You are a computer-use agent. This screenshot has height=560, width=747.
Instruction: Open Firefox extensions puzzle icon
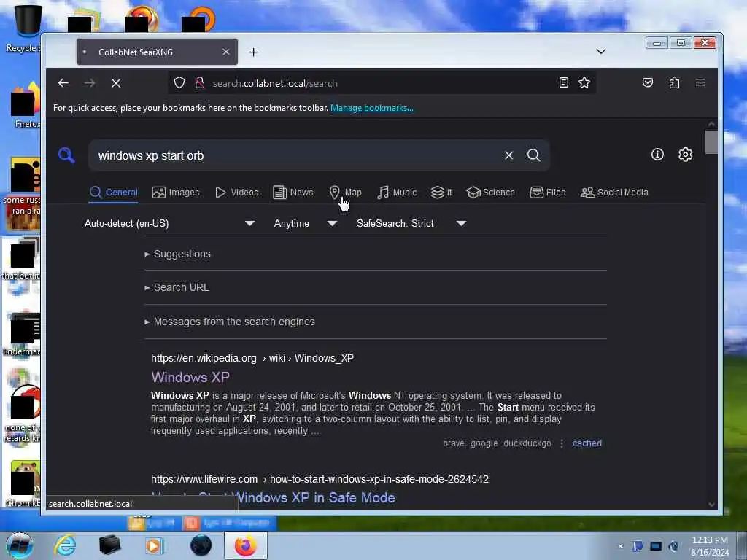pos(674,83)
